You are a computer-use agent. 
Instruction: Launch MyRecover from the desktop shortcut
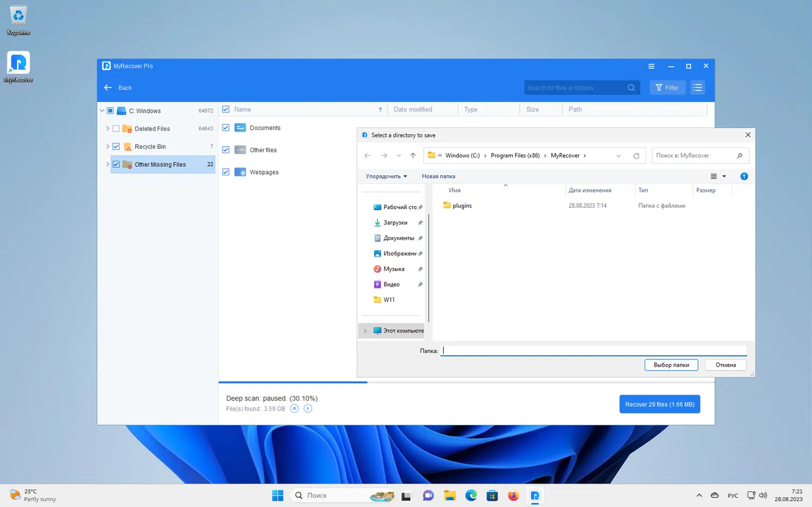pyautogui.click(x=18, y=61)
